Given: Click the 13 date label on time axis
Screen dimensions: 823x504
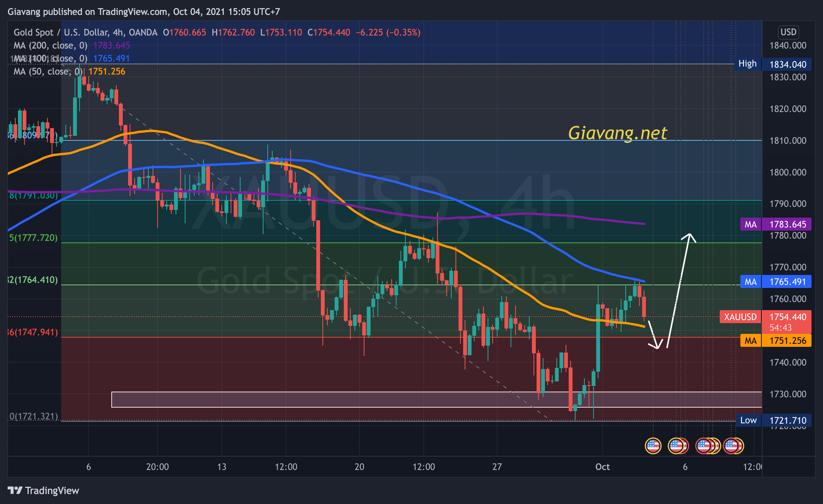Looking at the screenshot, I should click(x=222, y=467).
